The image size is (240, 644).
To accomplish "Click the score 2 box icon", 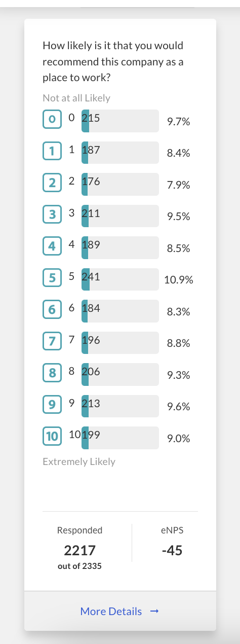I will 52,183.
